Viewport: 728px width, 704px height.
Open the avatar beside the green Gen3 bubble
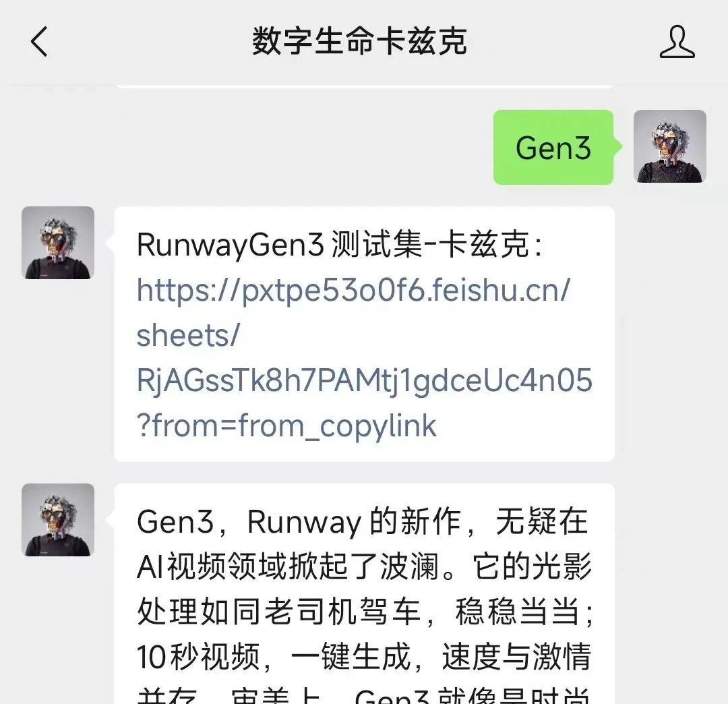[669, 146]
